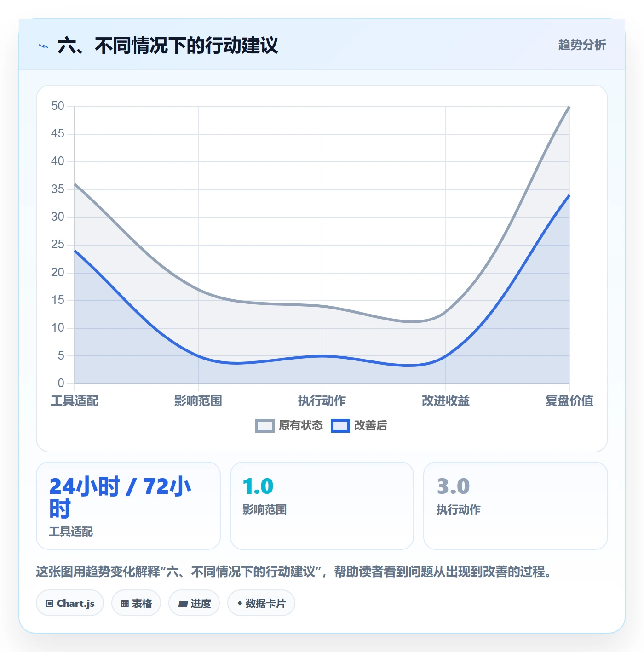The image size is (644, 652).
Task: Select the 进度 tag chip
Action: coord(194,603)
